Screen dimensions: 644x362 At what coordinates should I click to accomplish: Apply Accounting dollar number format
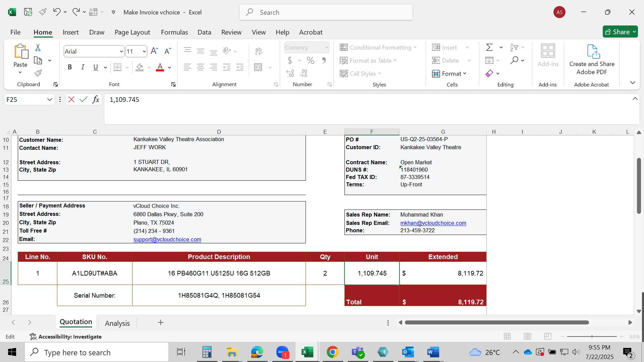[x=290, y=60]
